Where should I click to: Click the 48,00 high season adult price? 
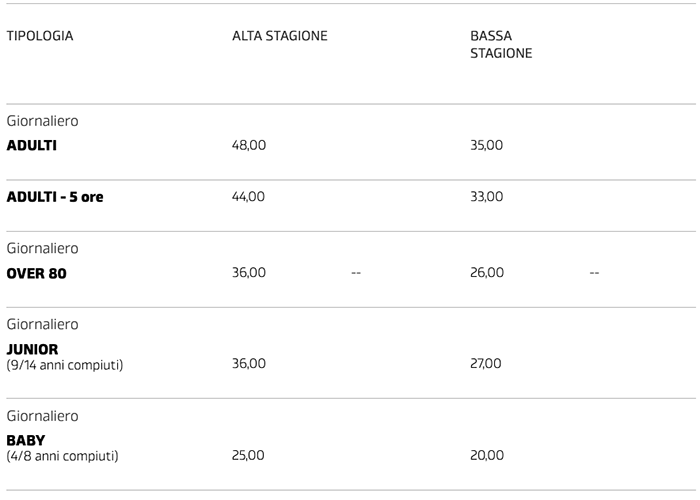[x=249, y=145]
